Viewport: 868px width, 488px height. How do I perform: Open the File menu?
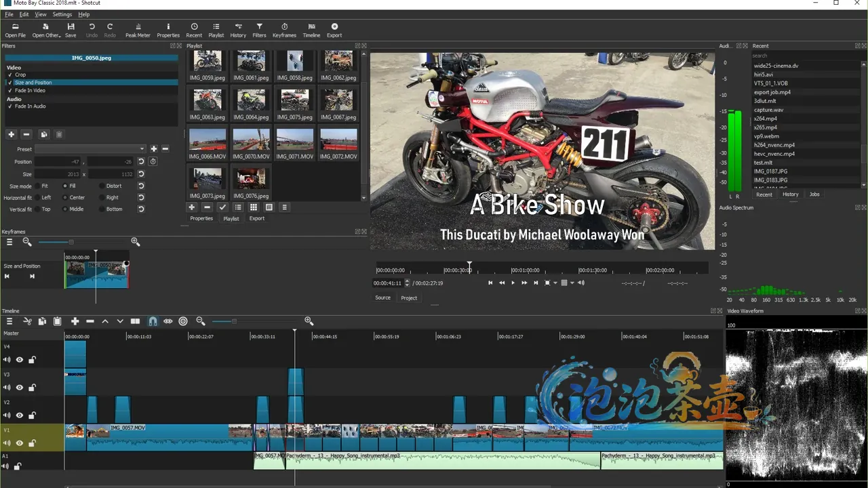click(x=9, y=14)
